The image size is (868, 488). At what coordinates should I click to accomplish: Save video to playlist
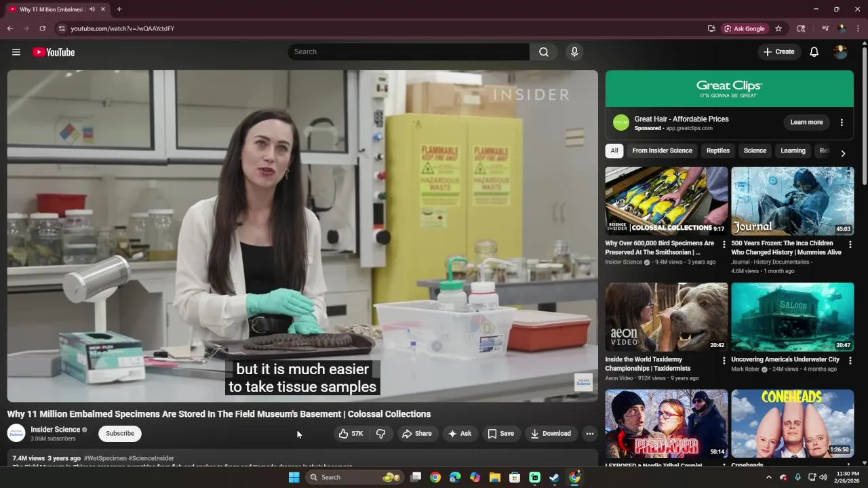(x=500, y=434)
